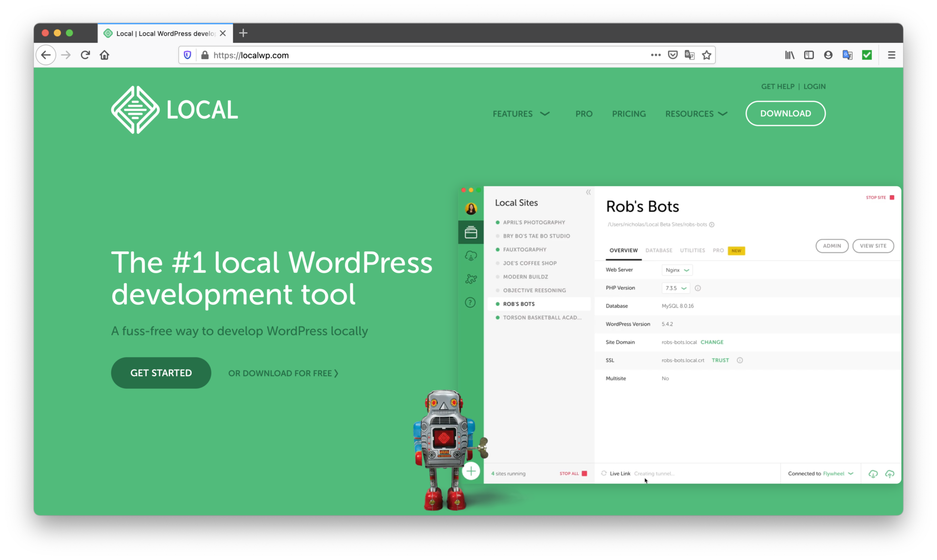Click the tracking protection shield icon
Image resolution: width=937 pixels, height=560 pixels.
click(187, 55)
